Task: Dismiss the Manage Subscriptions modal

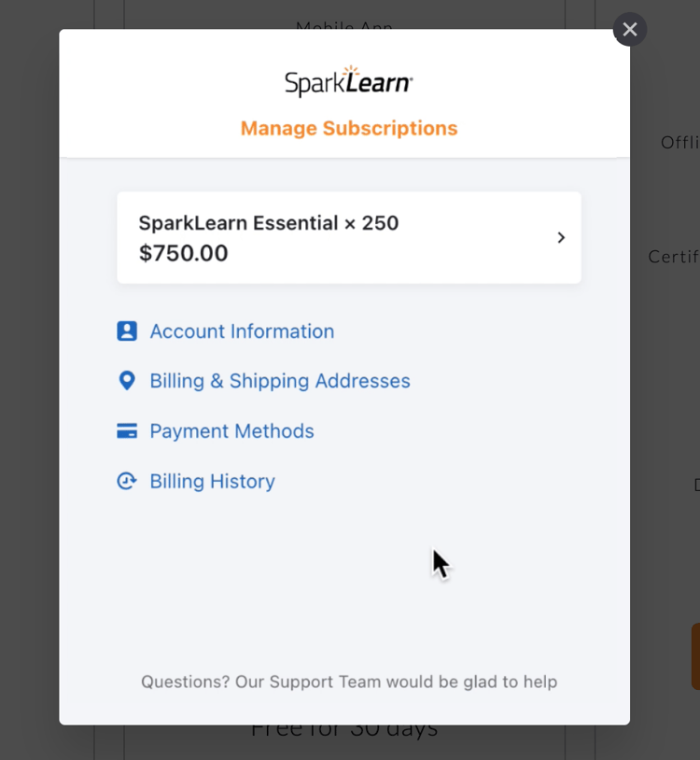Action: (x=629, y=29)
